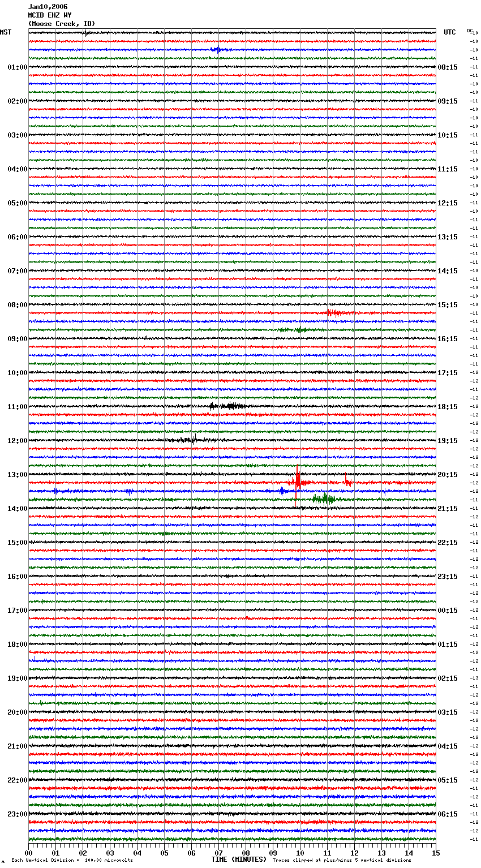Select the 20:15 UTC time label

pos(448,475)
